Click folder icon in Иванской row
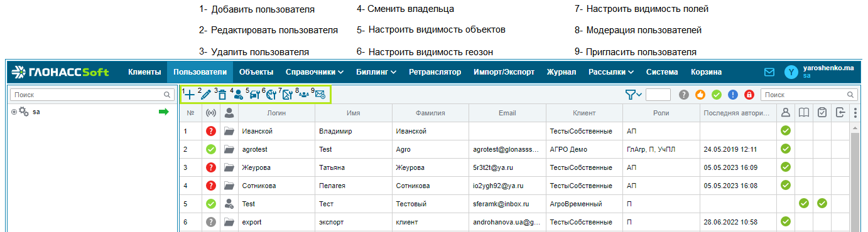Image resolution: width=868 pixels, height=232 pixels. [x=229, y=131]
